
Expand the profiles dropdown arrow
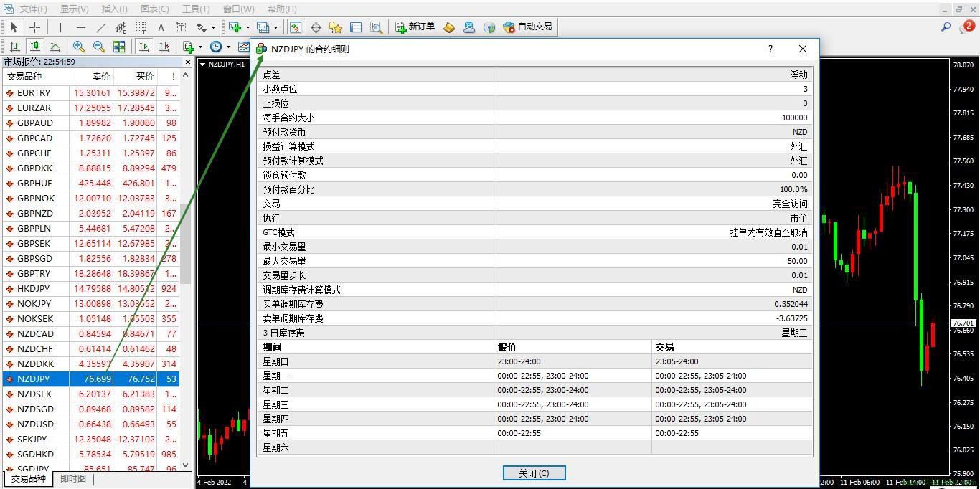(x=275, y=27)
